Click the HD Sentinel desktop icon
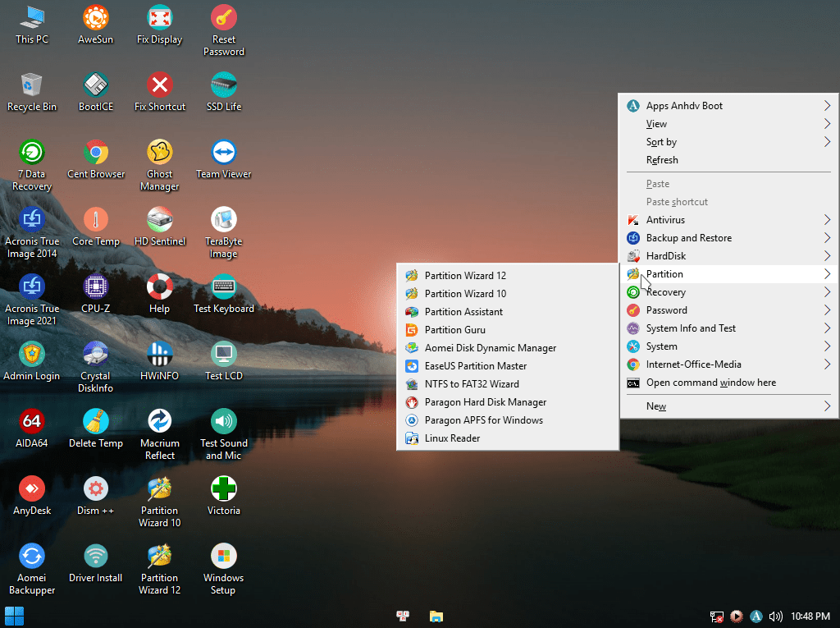This screenshot has height=628, width=840. tap(160, 227)
